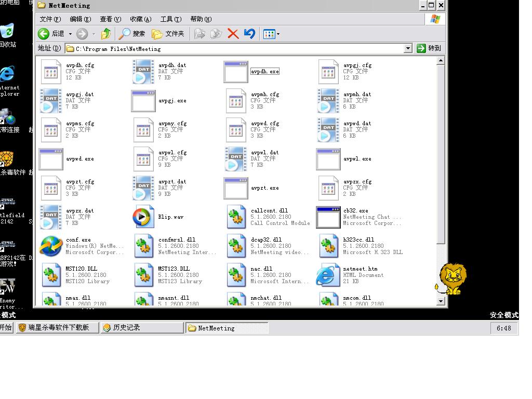Expand the Views dropdown arrow
Screen dimensions: 532x399
pos(278,34)
